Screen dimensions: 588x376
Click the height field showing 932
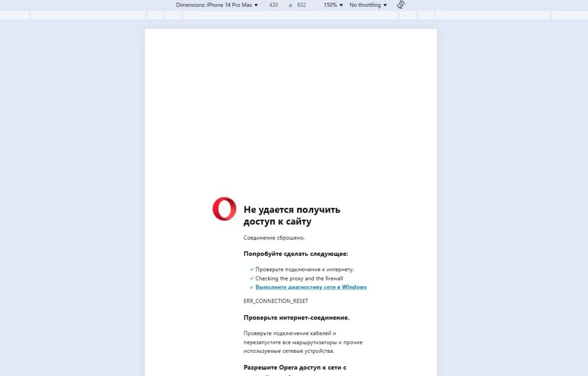tap(301, 5)
